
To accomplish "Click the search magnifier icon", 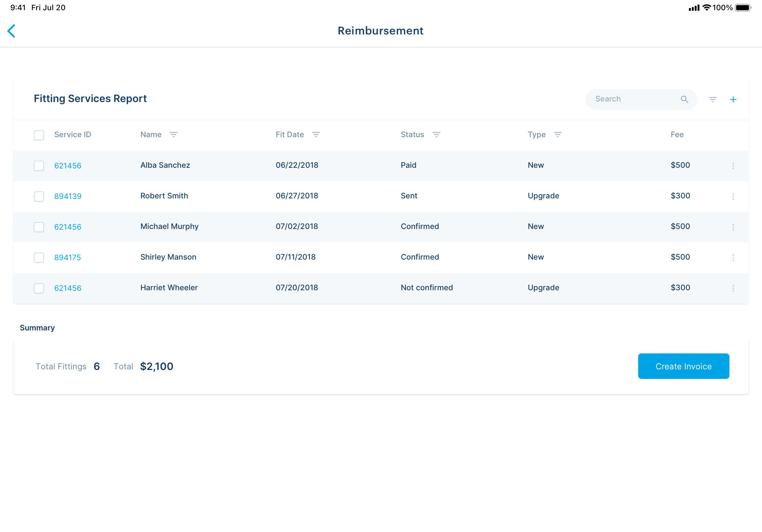I will pos(684,99).
